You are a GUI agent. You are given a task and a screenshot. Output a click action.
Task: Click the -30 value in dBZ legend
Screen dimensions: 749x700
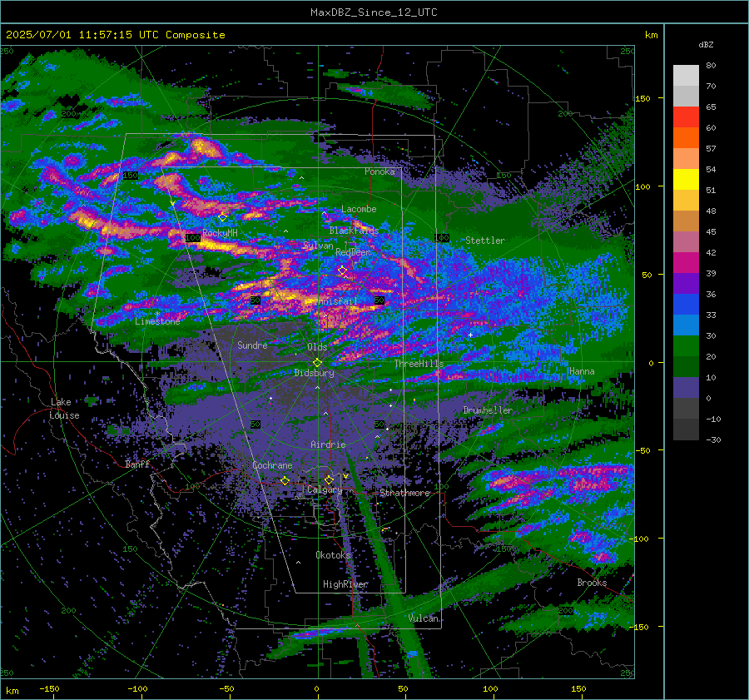(x=713, y=439)
